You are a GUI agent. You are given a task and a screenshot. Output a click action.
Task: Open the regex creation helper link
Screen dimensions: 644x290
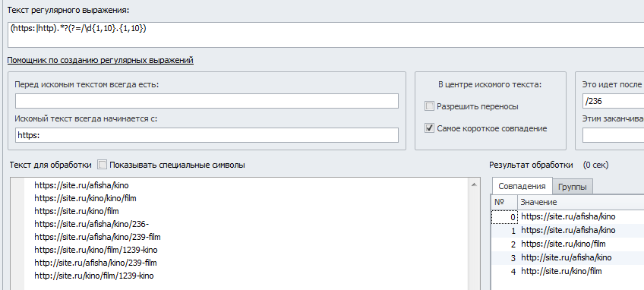click(x=100, y=61)
